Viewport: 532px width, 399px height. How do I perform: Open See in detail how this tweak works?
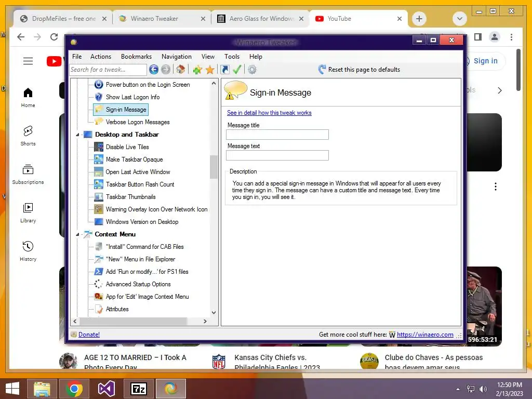click(x=269, y=113)
